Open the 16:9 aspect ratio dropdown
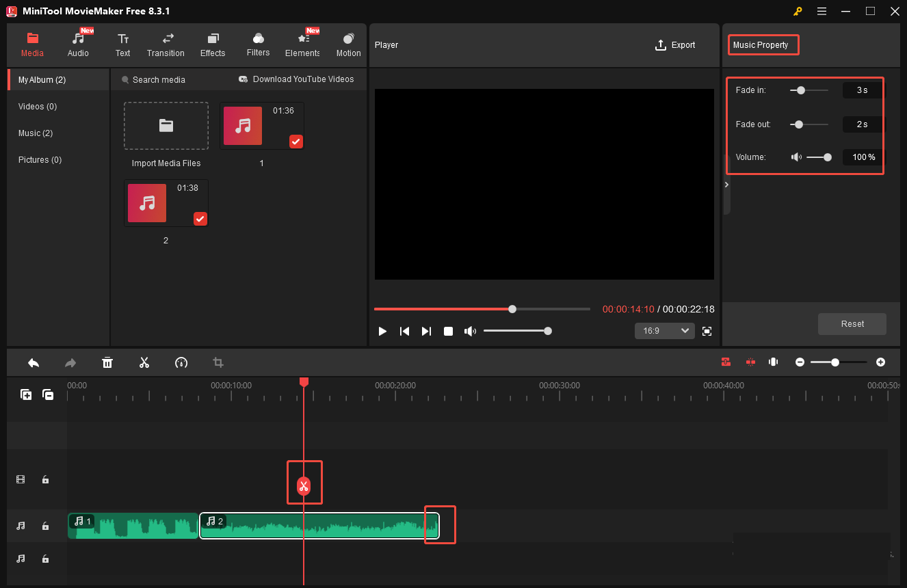 (664, 330)
